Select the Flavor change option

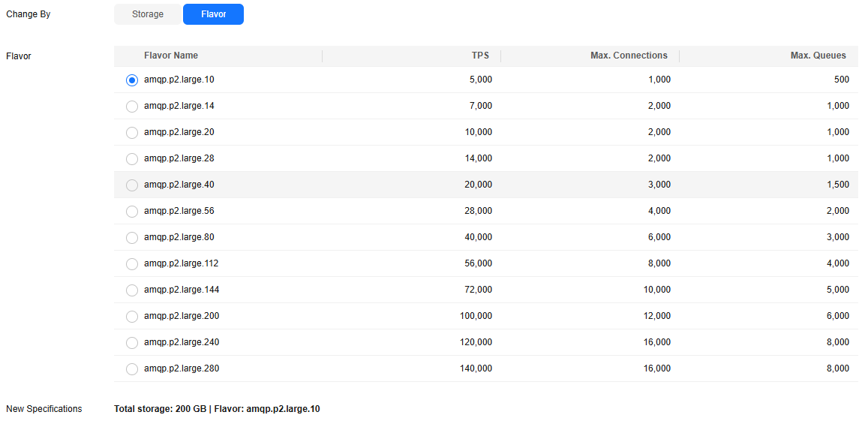pyautogui.click(x=213, y=14)
